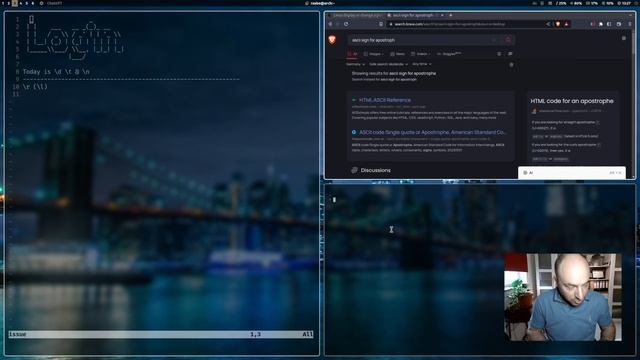Open the Germany region dropdown
640x360 pixels.
[x=355, y=64]
